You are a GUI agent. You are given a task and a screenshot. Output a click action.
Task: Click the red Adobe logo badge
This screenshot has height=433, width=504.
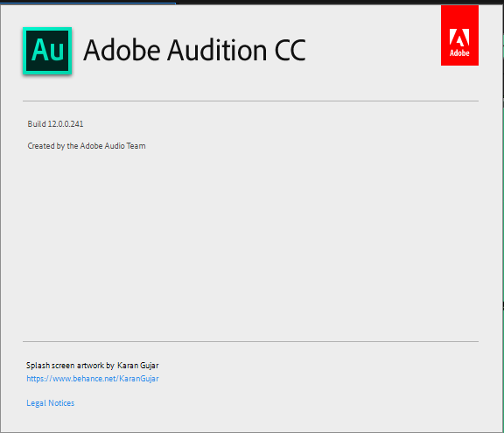pyautogui.click(x=459, y=35)
